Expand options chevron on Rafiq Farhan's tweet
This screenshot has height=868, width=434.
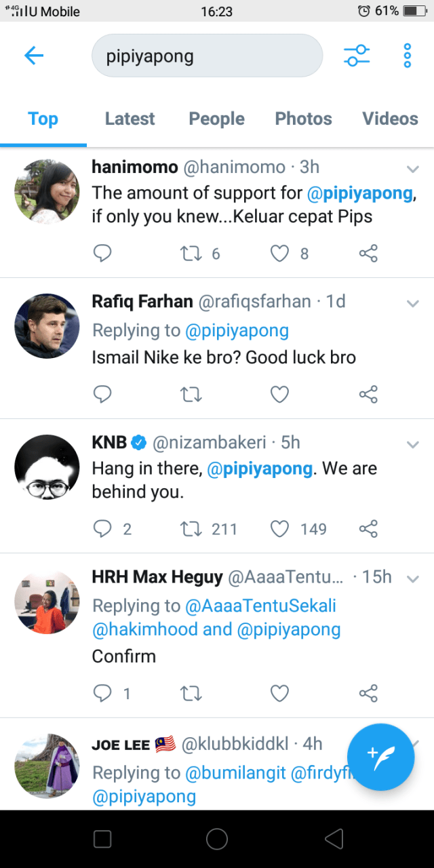412,303
